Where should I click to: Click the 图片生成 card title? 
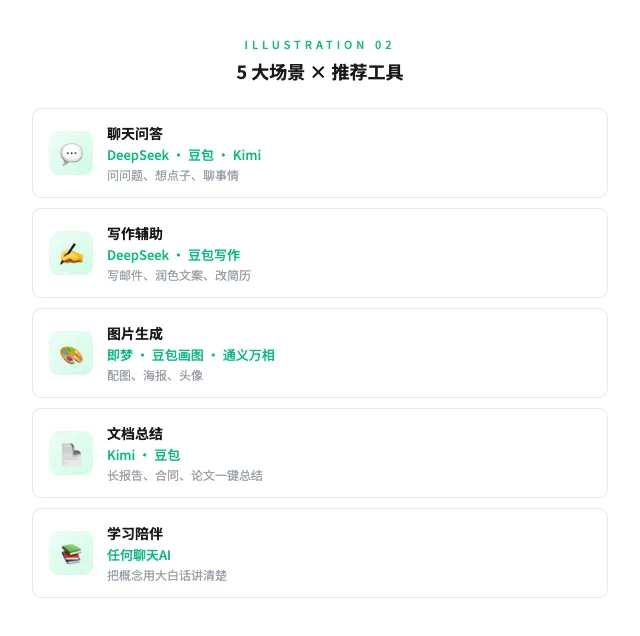tap(135, 334)
